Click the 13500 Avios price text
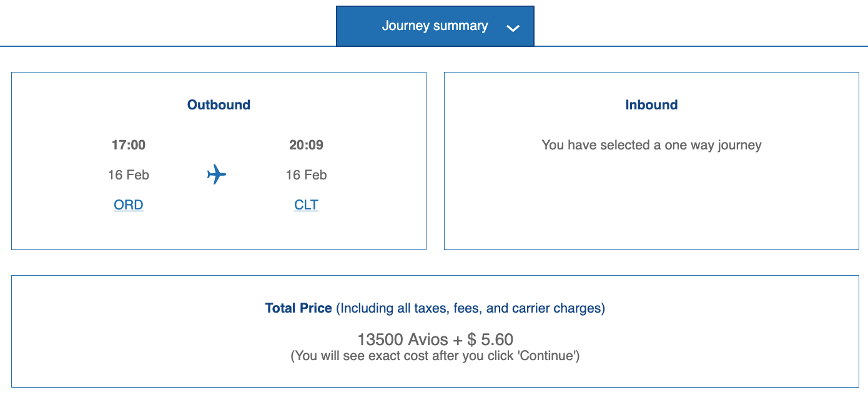Image resolution: width=868 pixels, height=397 pixels. click(x=434, y=339)
